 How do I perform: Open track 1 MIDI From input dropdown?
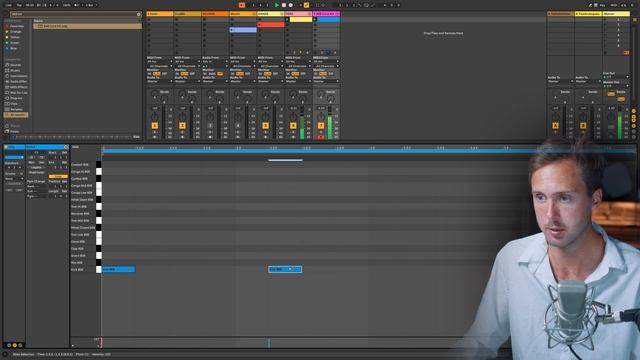pyautogui.click(x=160, y=62)
